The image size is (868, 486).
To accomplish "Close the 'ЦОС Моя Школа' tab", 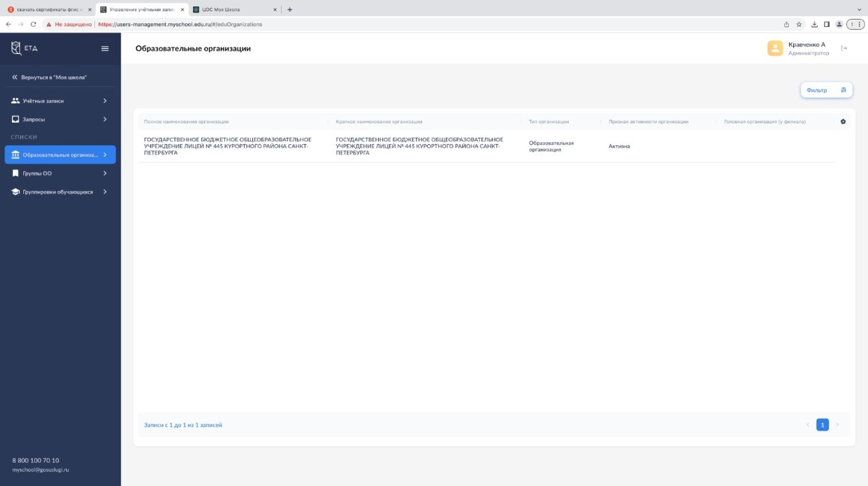I will [x=275, y=9].
